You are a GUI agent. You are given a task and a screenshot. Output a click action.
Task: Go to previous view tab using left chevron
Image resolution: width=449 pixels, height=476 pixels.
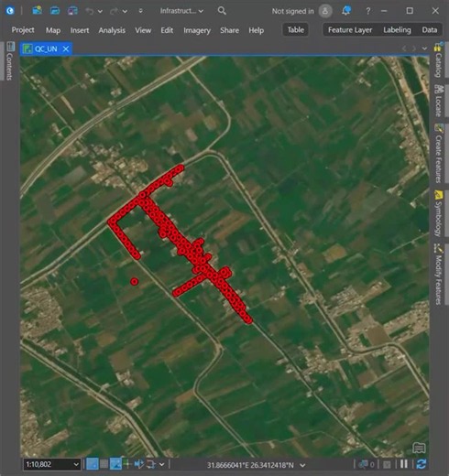coord(404,49)
